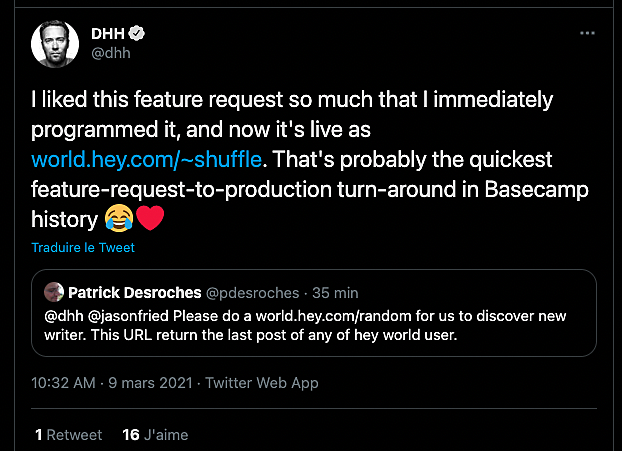The width and height of the screenshot is (622, 451).
Task: Click the Twitter Web App source label
Action: (262, 383)
